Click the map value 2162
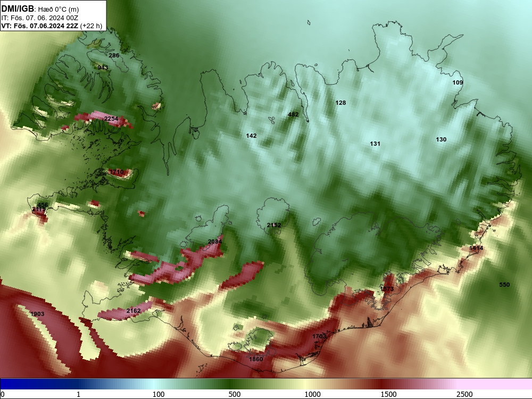Viewport: 532px width, 399px height. tap(134, 311)
